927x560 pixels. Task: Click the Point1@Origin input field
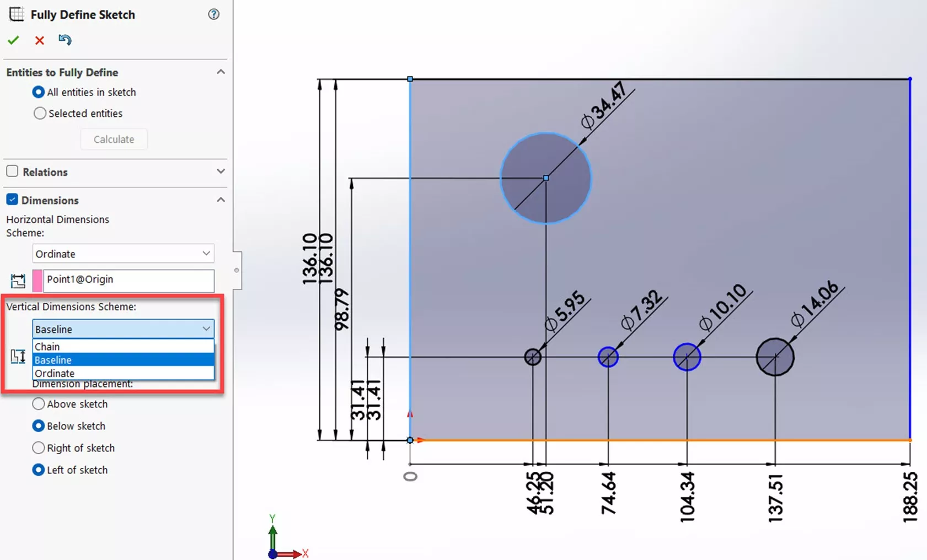click(x=128, y=280)
